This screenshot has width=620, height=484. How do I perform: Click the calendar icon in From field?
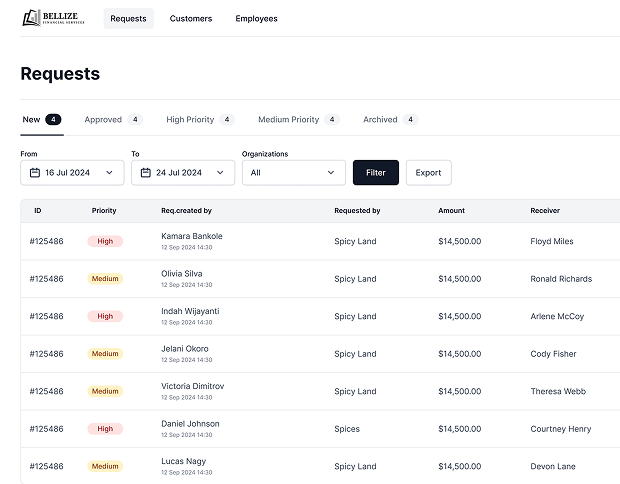pyautogui.click(x=34, y=173)
